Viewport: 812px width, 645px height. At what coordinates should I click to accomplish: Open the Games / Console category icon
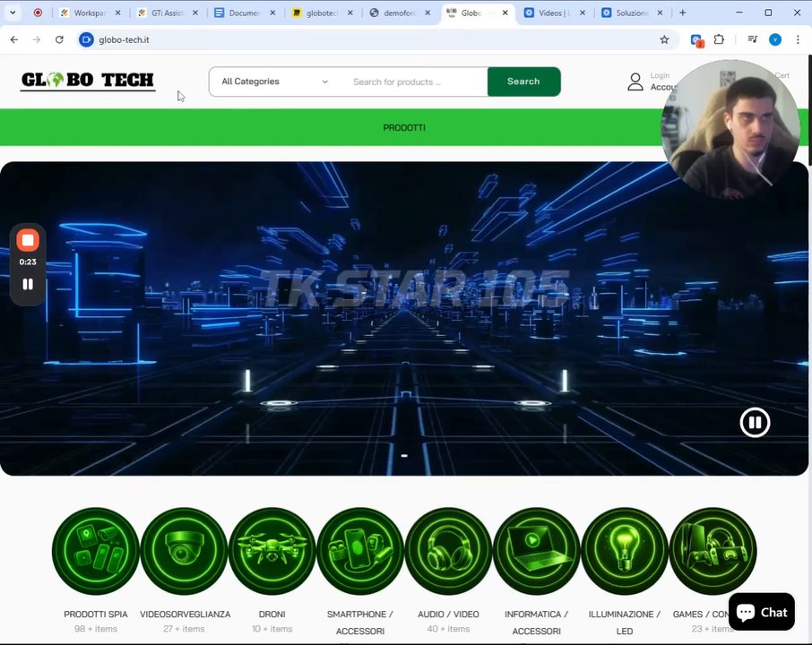[x=713, y=551]
